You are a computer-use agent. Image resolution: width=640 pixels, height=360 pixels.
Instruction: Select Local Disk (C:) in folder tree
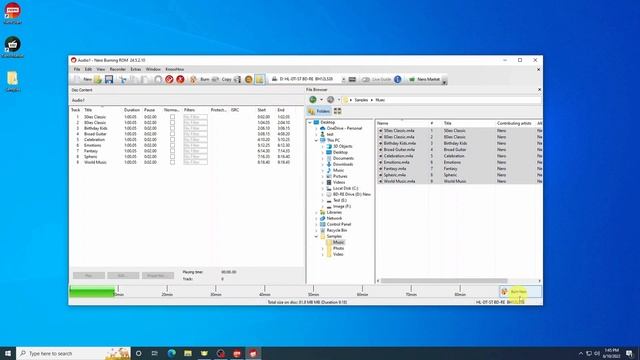tap(345, 188)
